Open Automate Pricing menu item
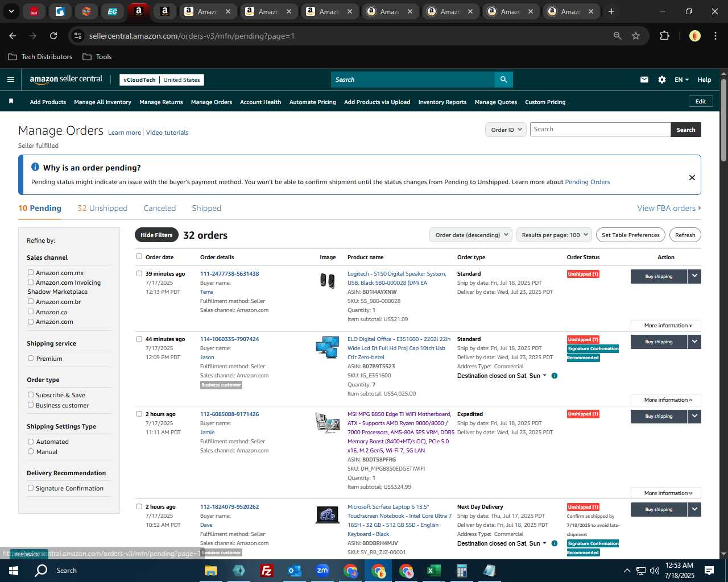 [x=313, y=102]
